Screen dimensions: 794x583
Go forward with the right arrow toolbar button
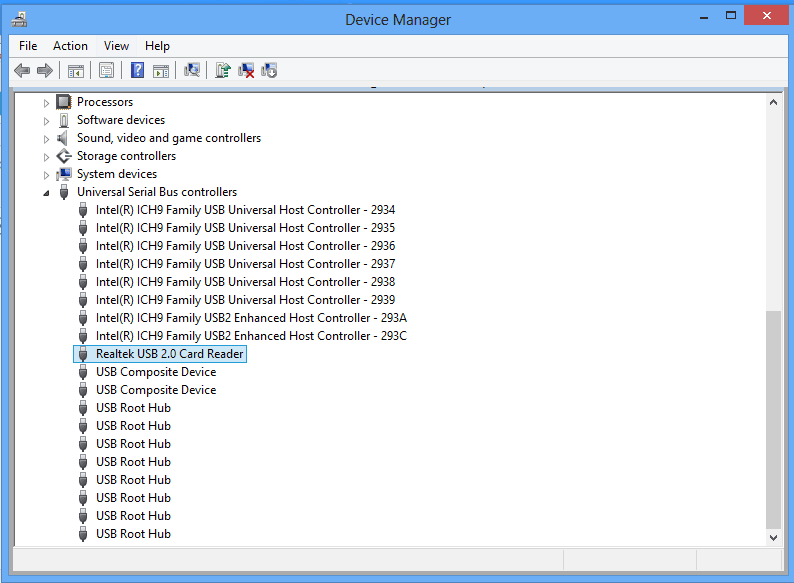click(45, 70)
